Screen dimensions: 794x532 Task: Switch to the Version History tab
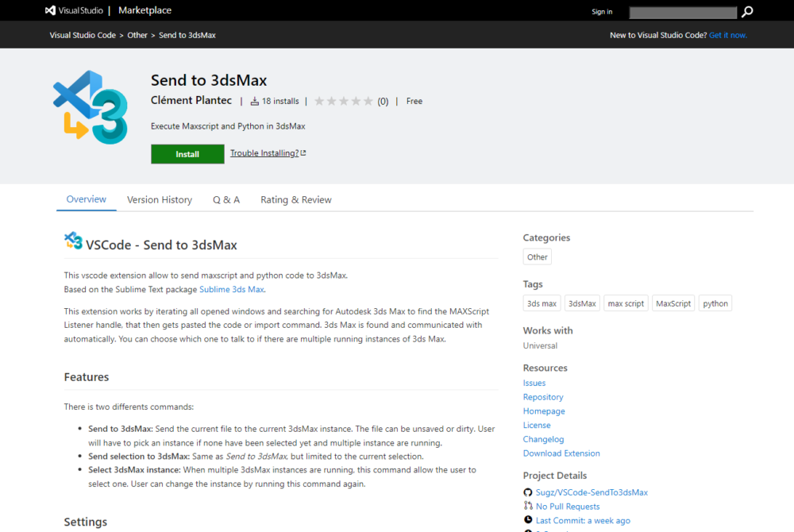(160, 200)
